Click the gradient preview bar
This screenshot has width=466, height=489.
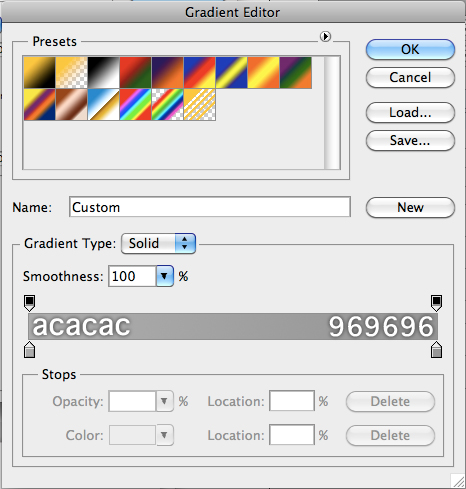pos(233,326)
